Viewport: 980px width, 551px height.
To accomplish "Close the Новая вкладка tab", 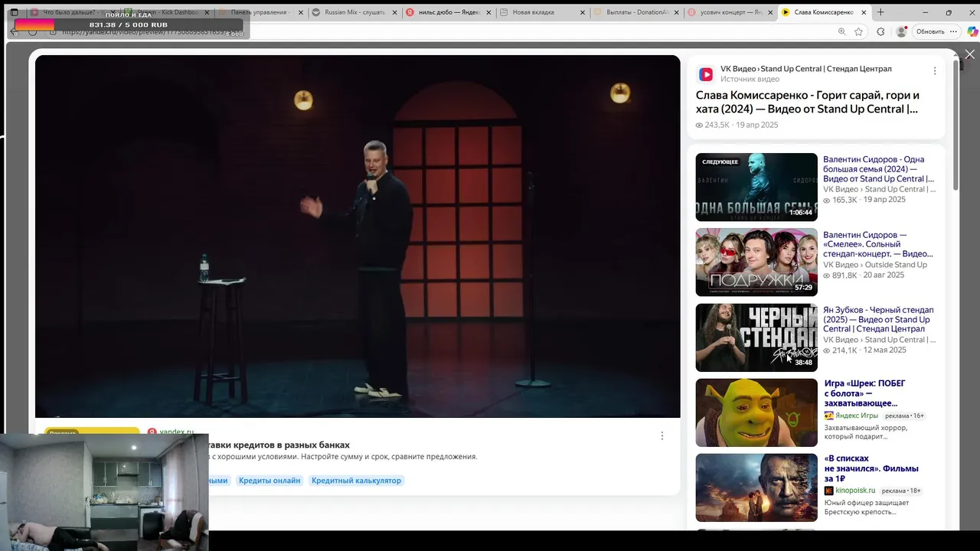I will pyautogui.click(x=583, y=12).
